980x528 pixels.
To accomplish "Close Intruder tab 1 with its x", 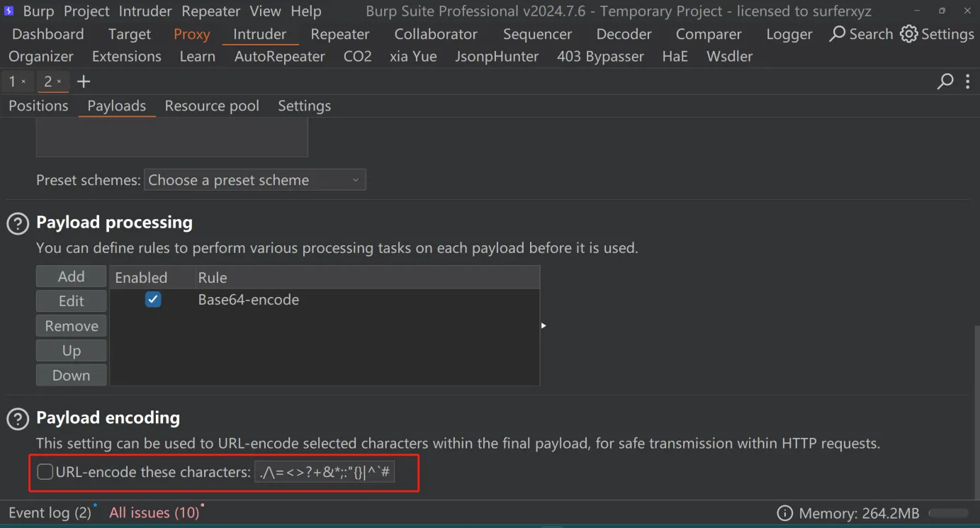I will [23, 82].
